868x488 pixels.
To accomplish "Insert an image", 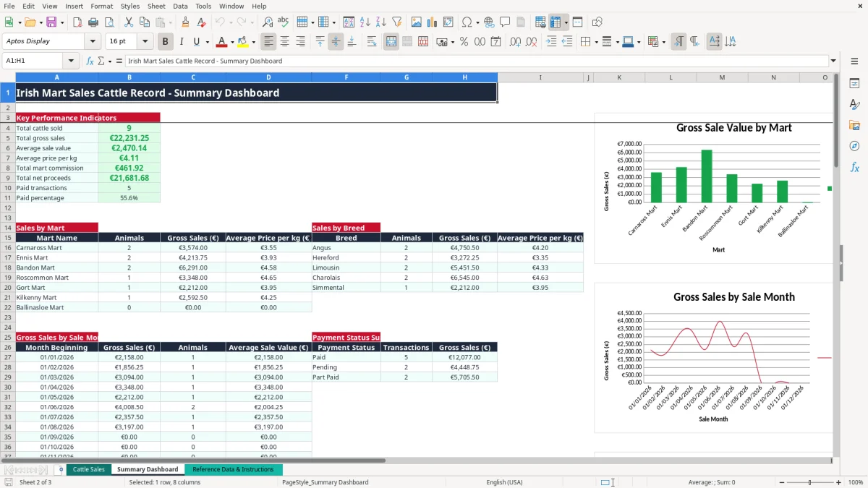I will coord(416,22).
